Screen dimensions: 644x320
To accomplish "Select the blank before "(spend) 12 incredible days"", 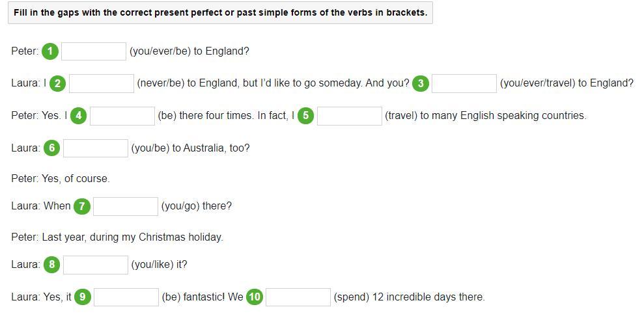I will [298, 297].
